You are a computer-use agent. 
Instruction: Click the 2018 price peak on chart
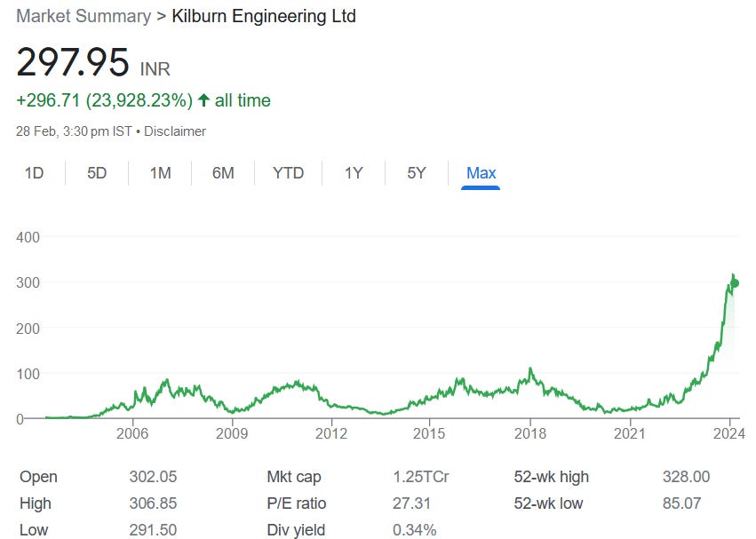pyautogui.click(x=530, y=369)
